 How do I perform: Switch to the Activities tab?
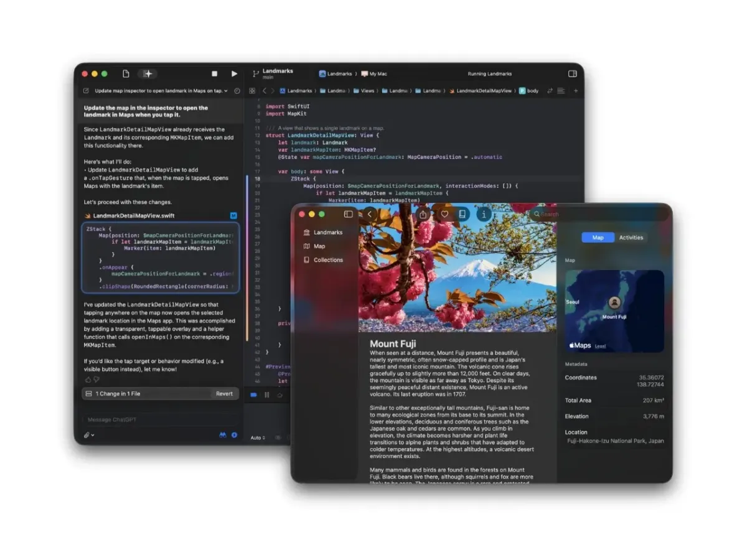(x=631, y=237)
